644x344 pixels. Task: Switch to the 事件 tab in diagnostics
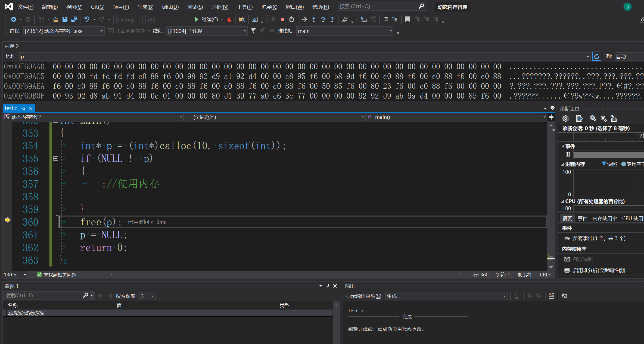pyautogui.click(x=582, y=218)
